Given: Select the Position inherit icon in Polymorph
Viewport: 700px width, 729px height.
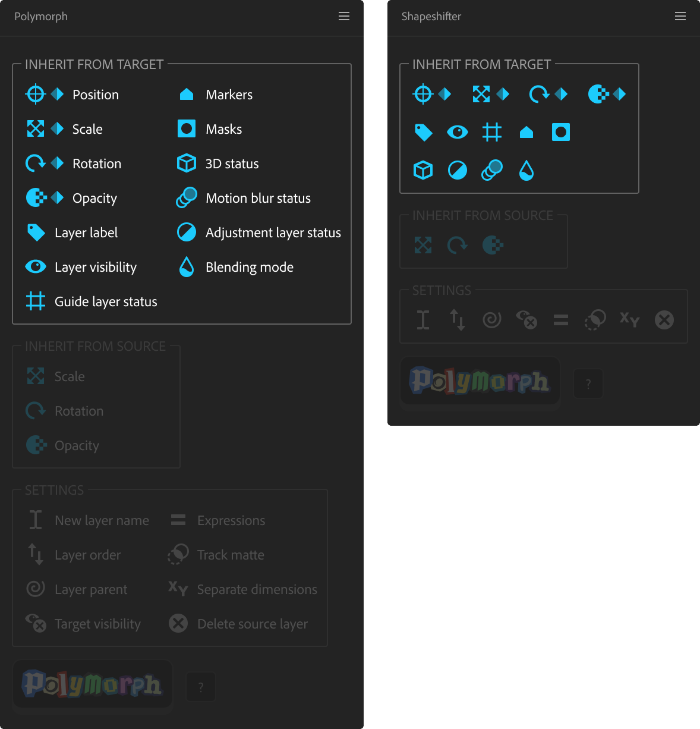Looking at the screenshot, I should click(35, 94).
